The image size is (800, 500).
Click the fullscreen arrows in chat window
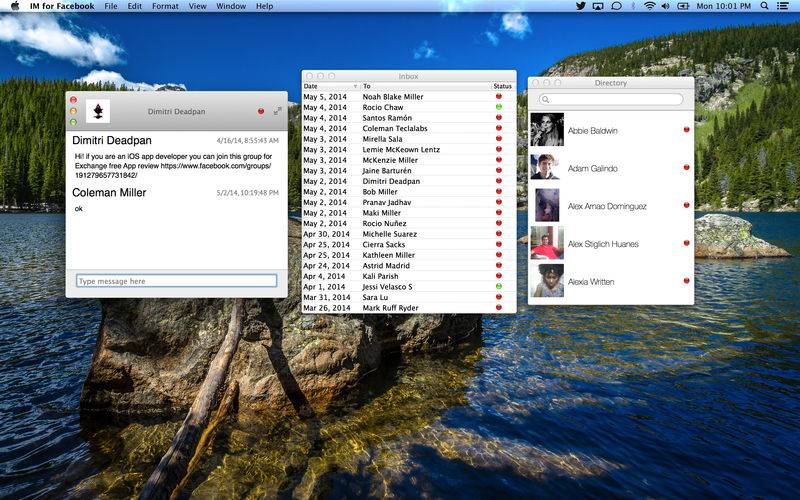(x=278, y=111)
